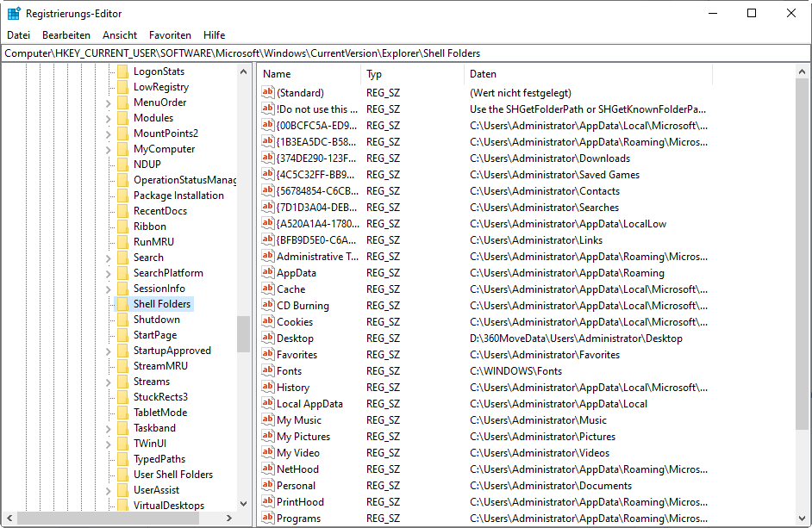Viewport: 812px width, 528px height.
Task: Click data 'C:\Users\Administrator\Saved Games'
Action: [554, 175]
